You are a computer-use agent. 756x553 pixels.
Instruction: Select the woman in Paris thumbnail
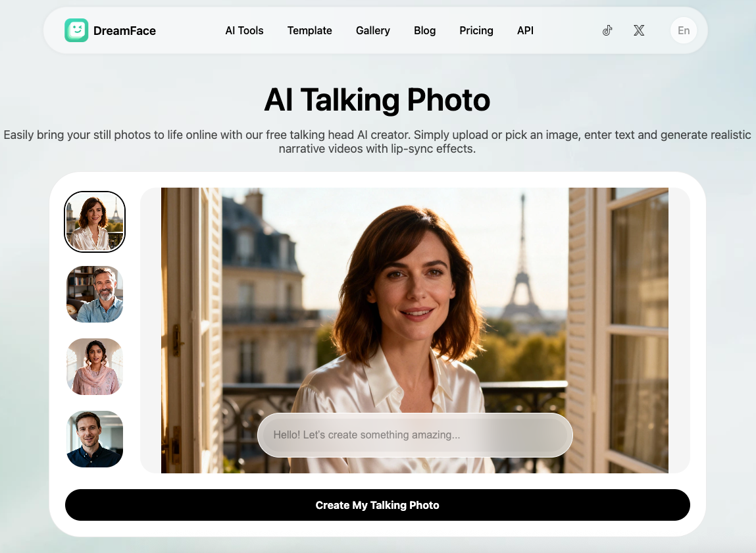coord(95,221)
